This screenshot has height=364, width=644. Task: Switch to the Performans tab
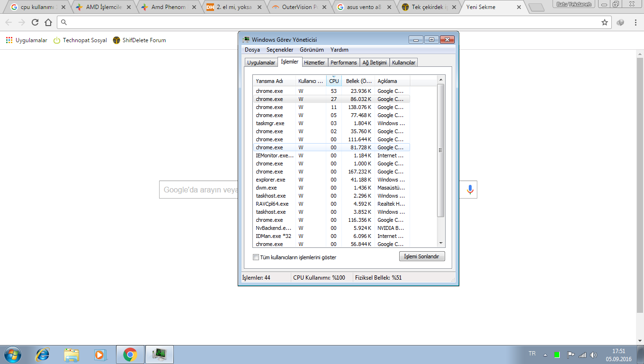pos(344,63)
